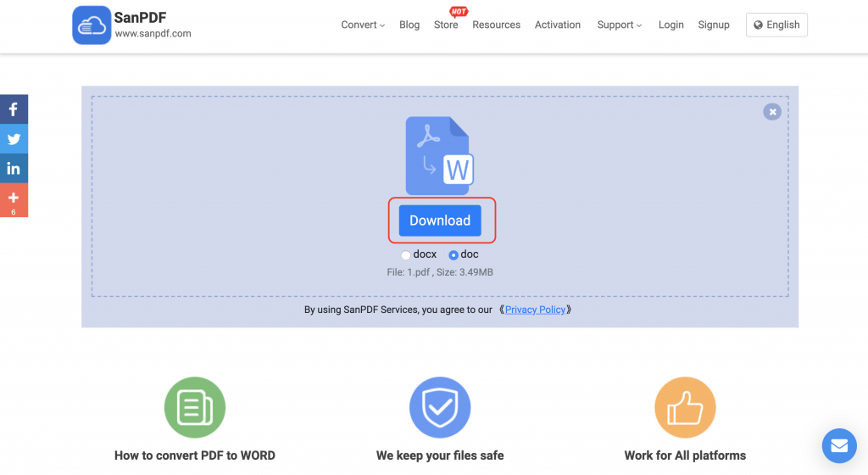Click the blue Download button

[440, 221]
